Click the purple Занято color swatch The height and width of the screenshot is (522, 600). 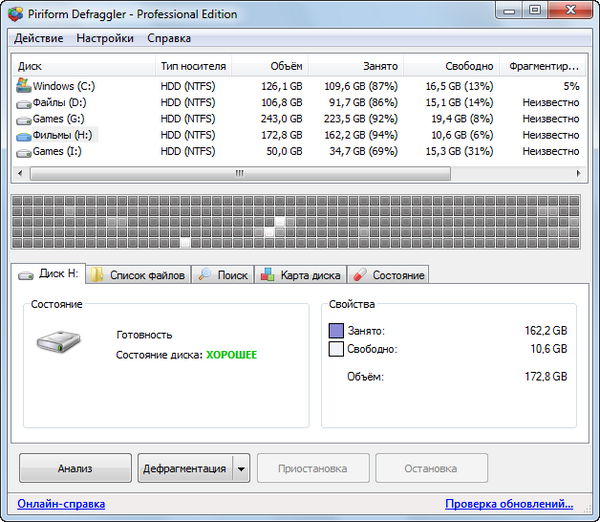click(x=336, y=331)
